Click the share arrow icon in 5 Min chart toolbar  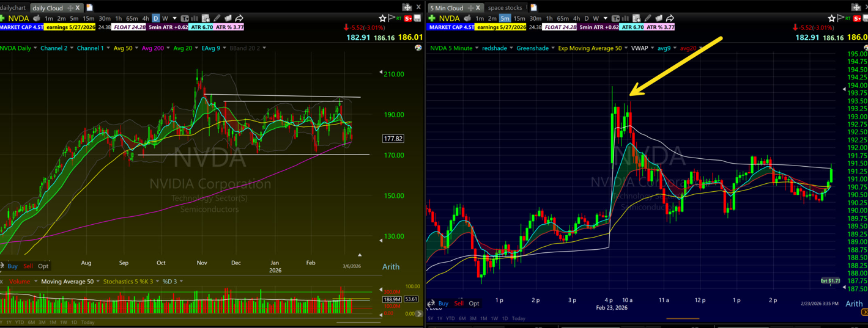(670, 18)
